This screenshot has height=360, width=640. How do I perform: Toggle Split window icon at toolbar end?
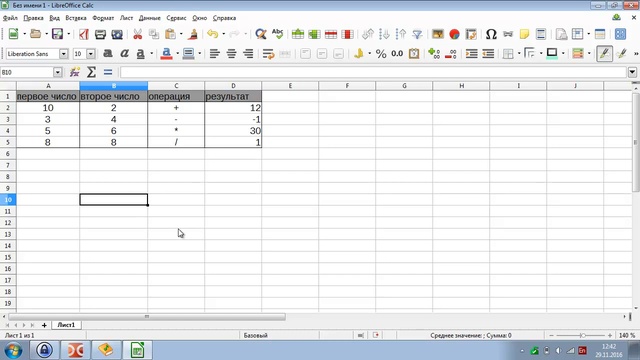tap(620, 34)
